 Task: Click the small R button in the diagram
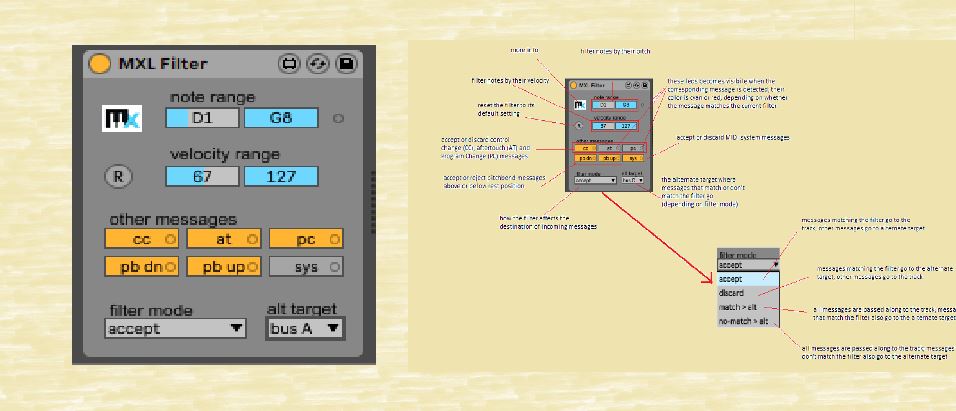click(x=576, y=126)
